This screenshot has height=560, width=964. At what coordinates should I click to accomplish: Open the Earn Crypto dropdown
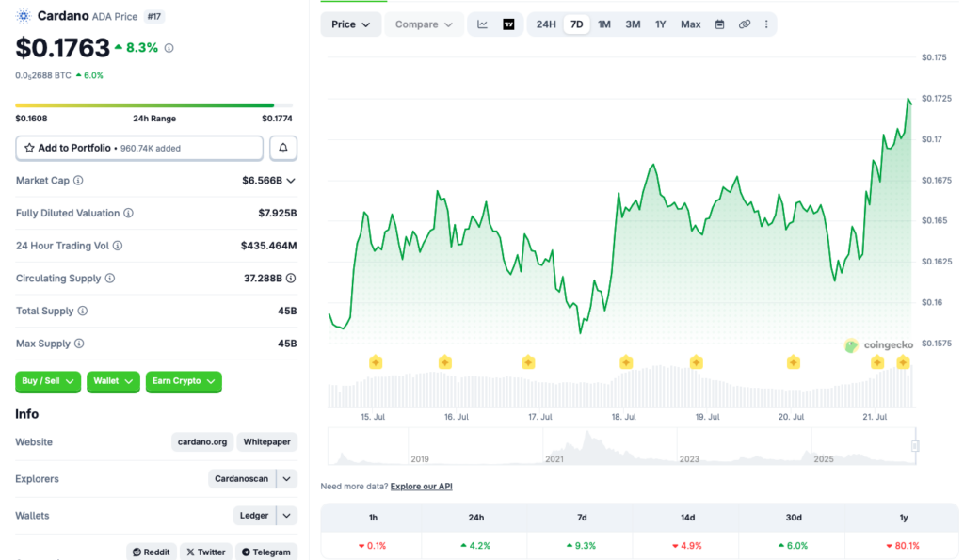(184, 381)
